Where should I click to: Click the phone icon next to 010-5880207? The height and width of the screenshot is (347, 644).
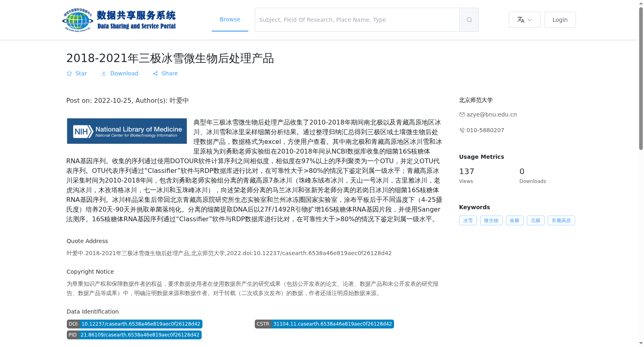tap(462, 130)
